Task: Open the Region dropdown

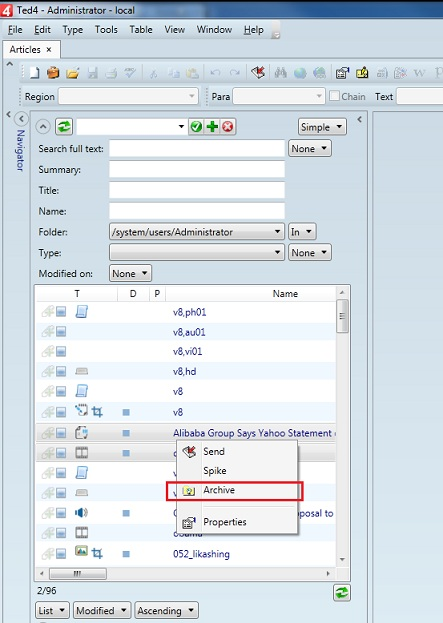Action: point(128,97)
